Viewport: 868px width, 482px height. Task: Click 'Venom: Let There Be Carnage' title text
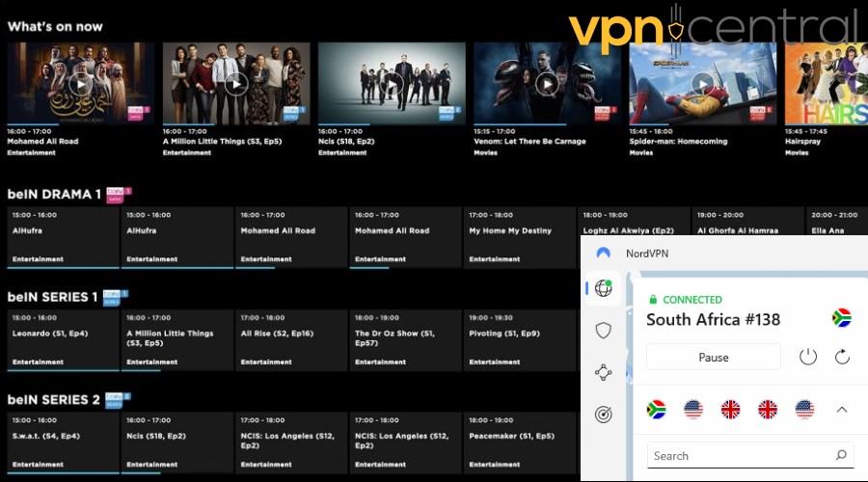(x=529, y=141)
